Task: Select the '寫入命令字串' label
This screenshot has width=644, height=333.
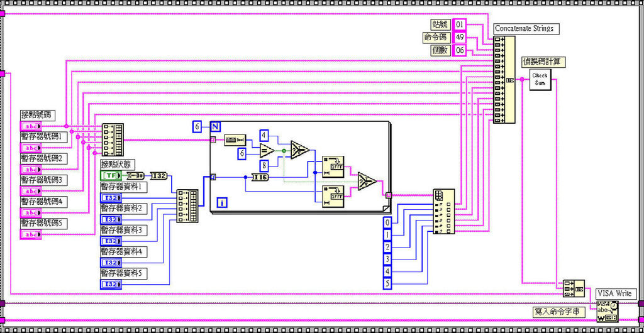Action: (x=559, y=312)
